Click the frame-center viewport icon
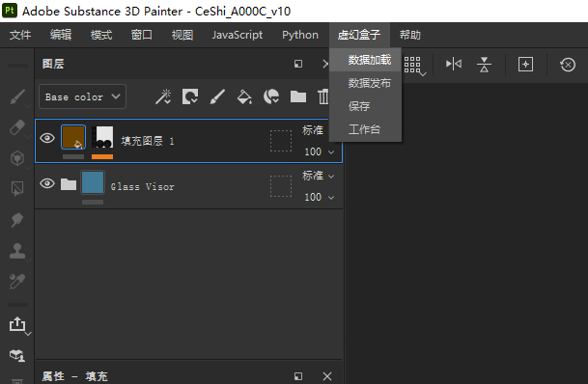This screenshot has width=588, height=384. (x=526, y=64)
